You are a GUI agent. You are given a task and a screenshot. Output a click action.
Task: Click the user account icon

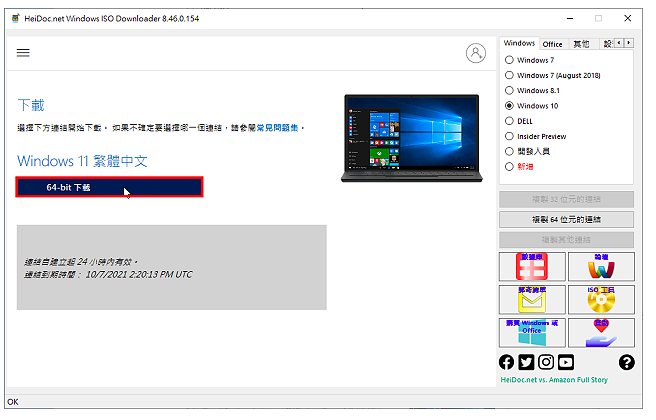[476, 53]
